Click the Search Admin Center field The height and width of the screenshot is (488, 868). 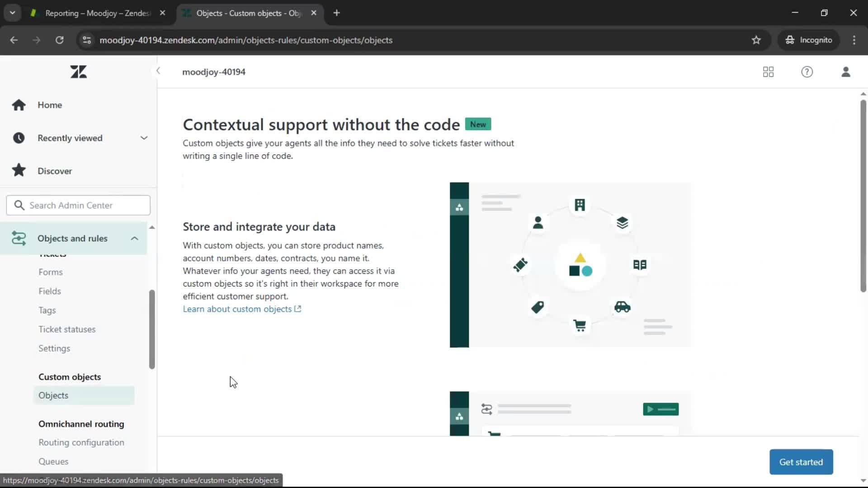click(x=78, y=205)
